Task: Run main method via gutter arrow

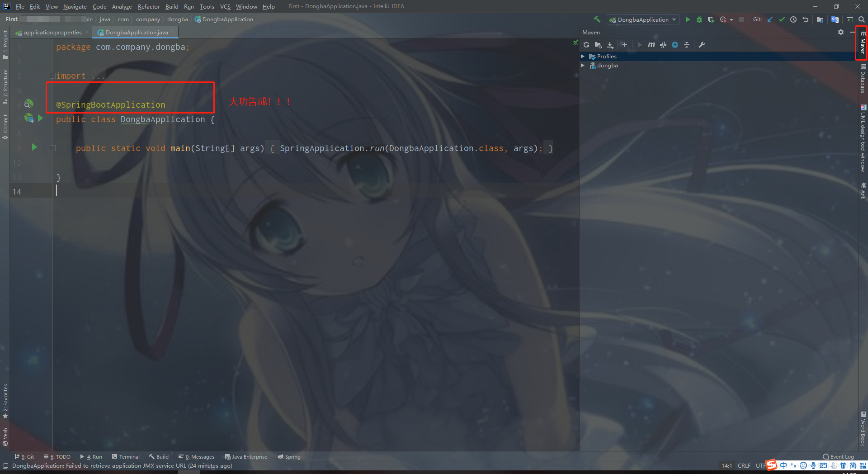Action: (34, 147)
